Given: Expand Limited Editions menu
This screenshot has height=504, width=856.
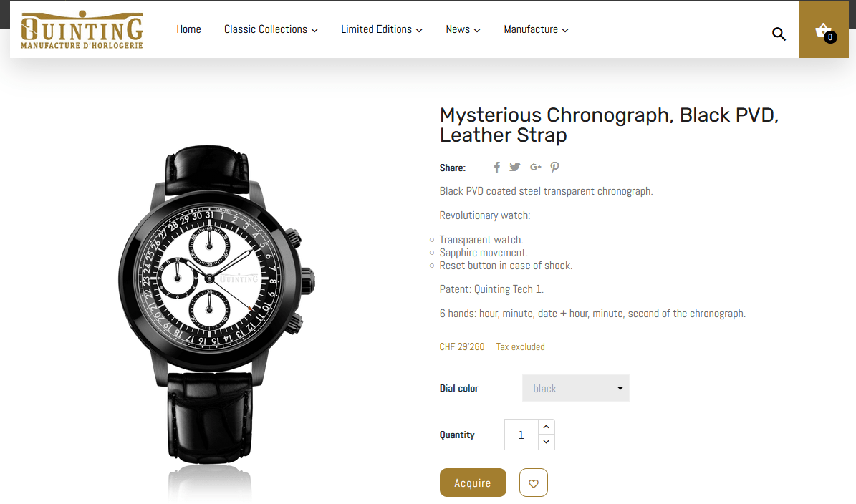Looking at the screenshot, I should tap(382, 29).
